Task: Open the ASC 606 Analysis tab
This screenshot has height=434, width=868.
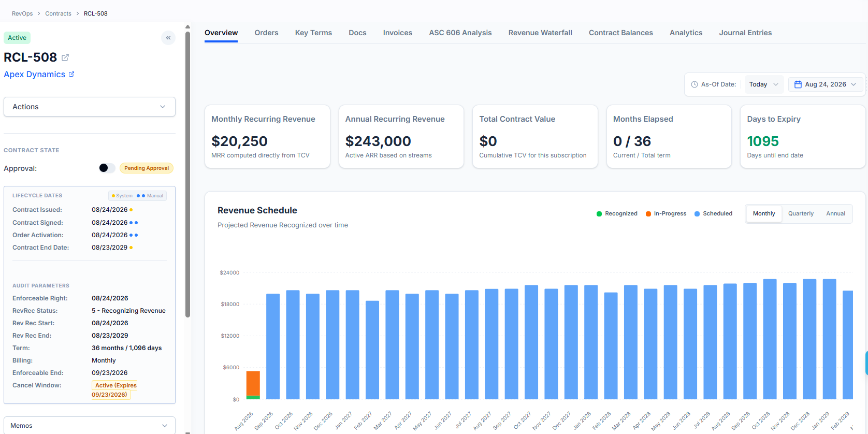Action: click(460, 33)
